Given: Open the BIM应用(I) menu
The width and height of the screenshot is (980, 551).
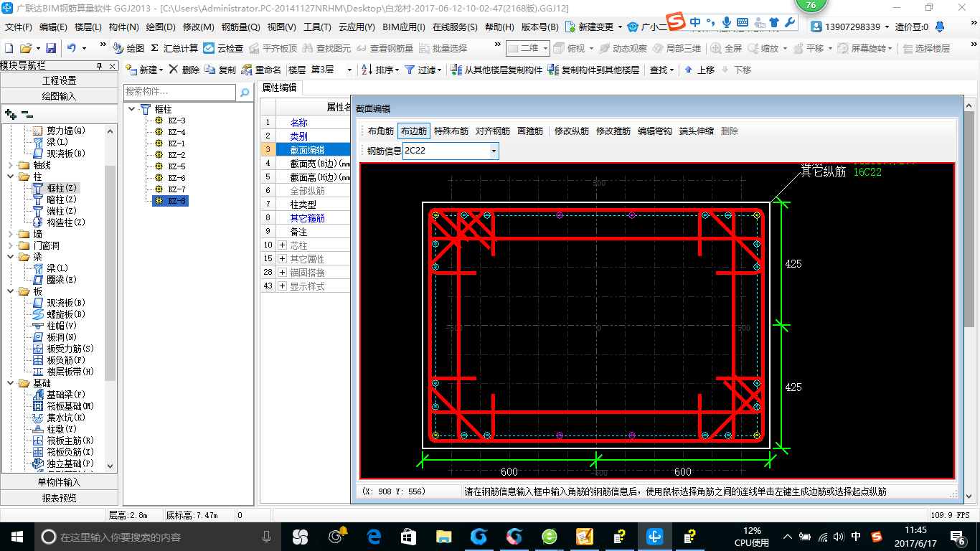Looking at the screenshot, I should 404,27.
